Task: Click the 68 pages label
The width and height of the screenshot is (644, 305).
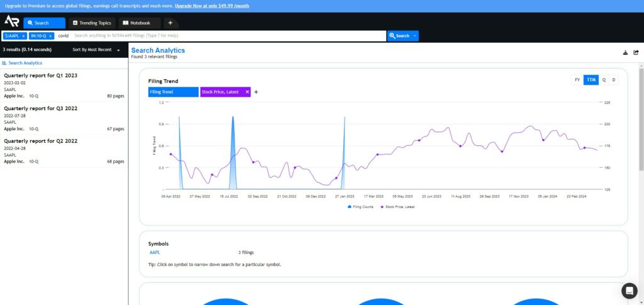Action: point(116,162)
